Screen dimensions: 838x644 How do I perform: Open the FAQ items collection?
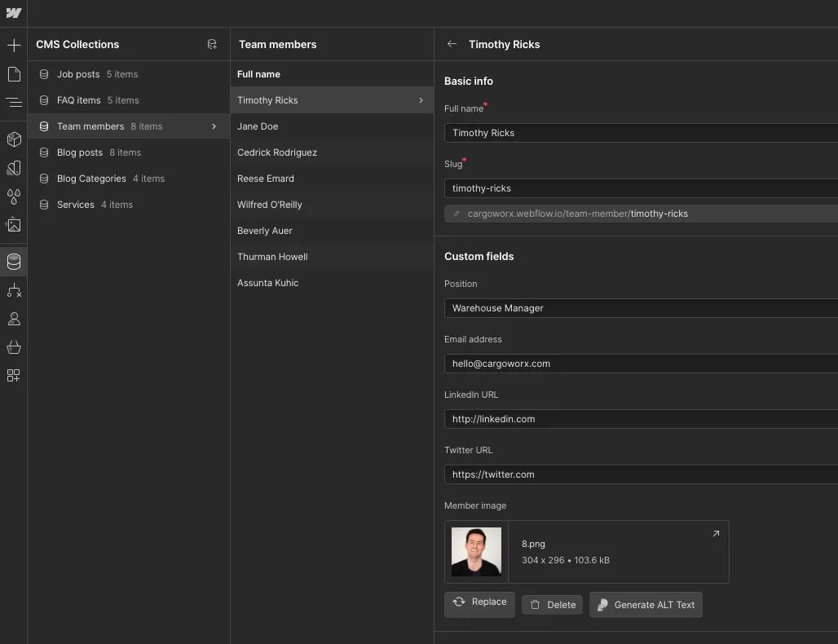[129, 100]
